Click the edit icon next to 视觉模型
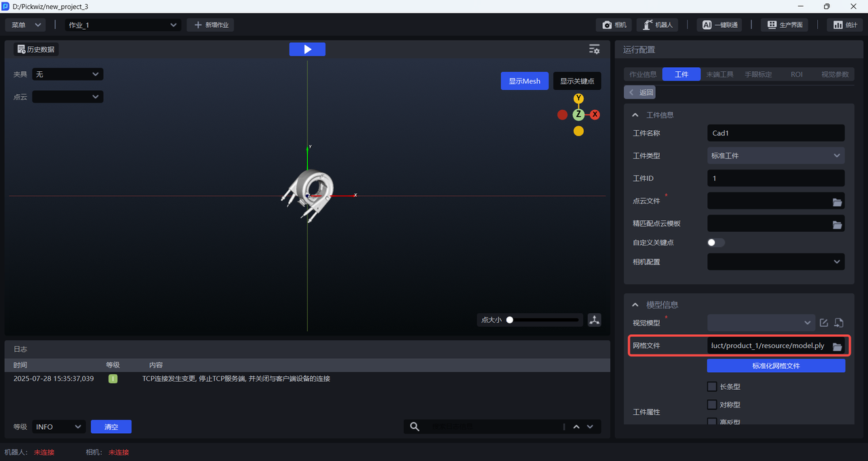868x461 pixels. (x=824, y=323)
